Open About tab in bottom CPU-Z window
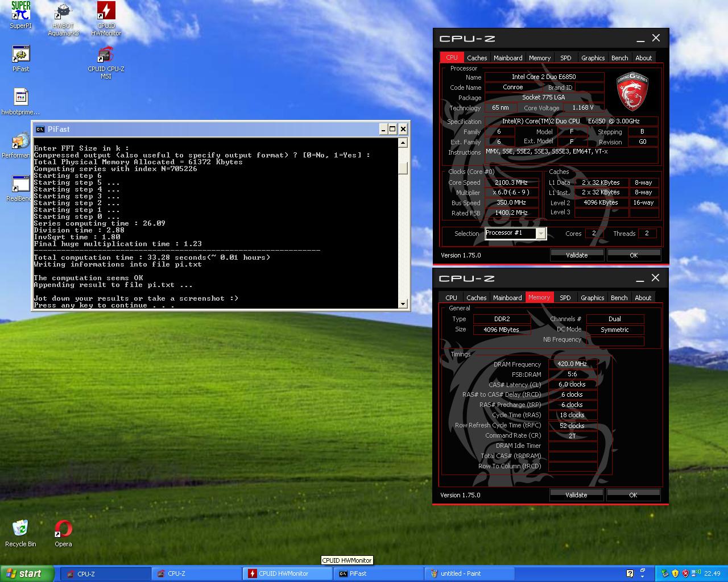728x582 pixels. (643, 298)
